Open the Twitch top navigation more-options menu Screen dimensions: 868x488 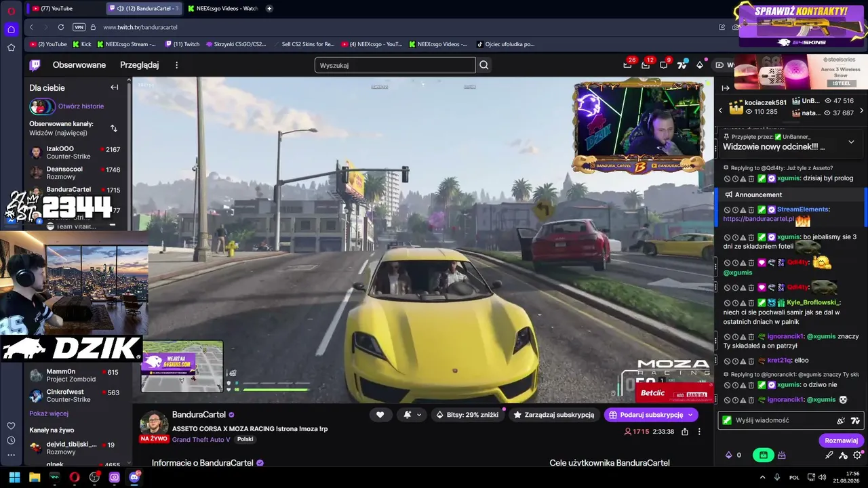(x=177, y=65)
